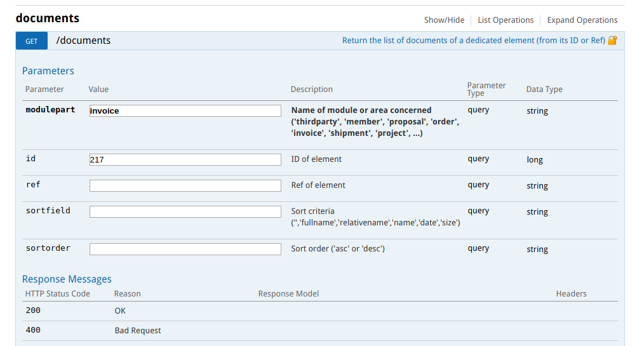Click the modulepart parameter name
644x346 pixels.
pyautogui.click(x=51, y=110)
